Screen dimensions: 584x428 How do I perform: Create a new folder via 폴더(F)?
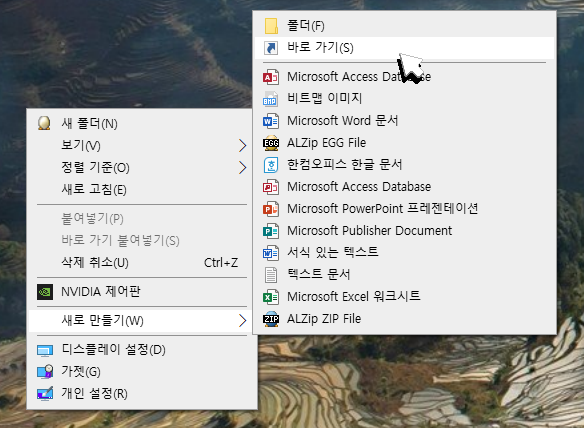[x=404, y=26]
